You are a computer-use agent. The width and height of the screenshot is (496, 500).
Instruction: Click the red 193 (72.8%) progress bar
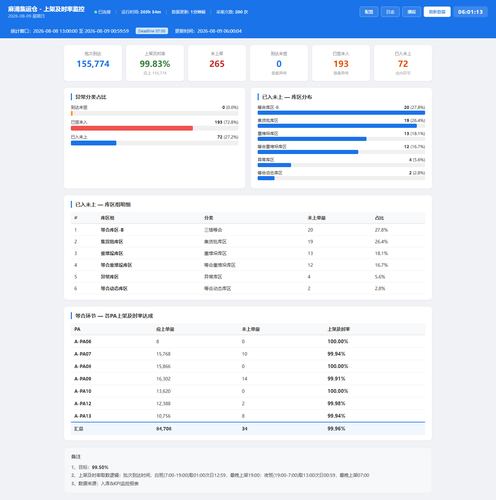click(x=132, y=128)
